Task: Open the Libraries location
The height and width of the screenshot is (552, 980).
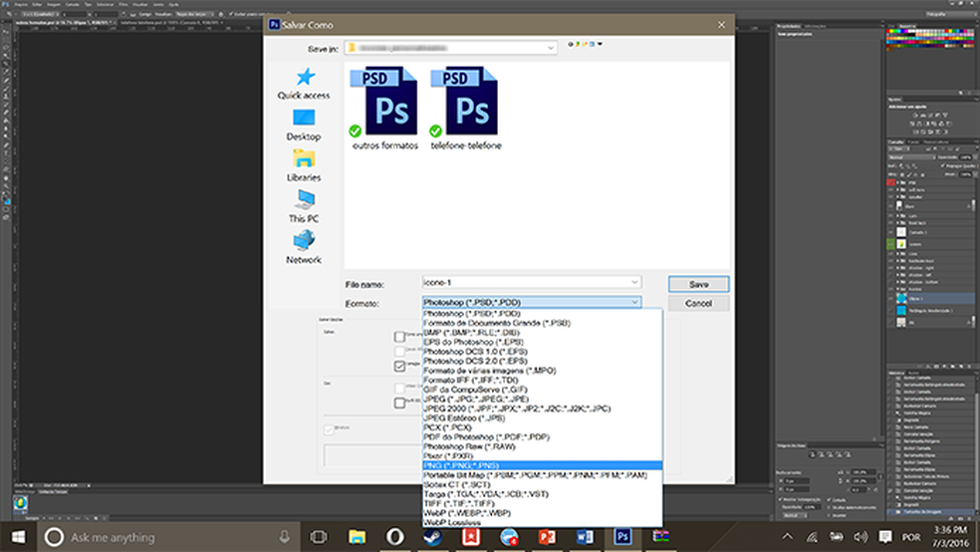Action: [303, 164]
